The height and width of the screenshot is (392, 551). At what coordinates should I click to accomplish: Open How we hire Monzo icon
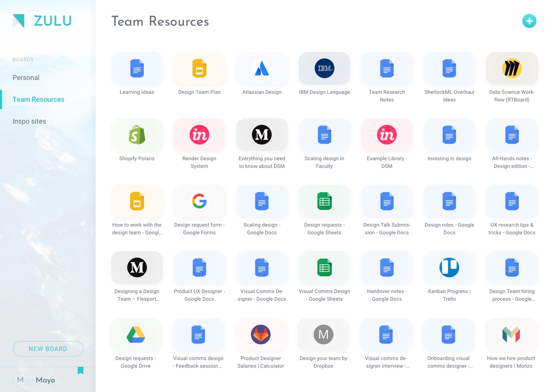511,335
